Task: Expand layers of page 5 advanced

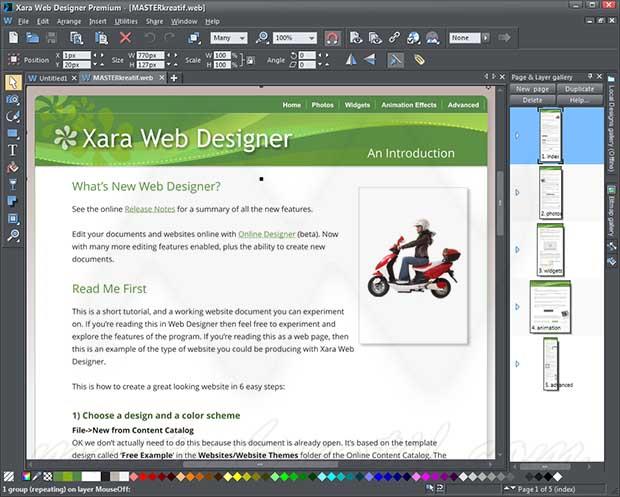Action: pyautogui.click(x=517, y=364)
